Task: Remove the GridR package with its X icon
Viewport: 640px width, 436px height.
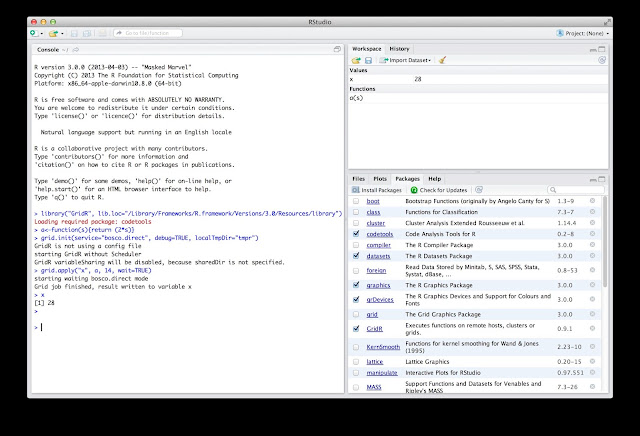Action: 592,328
